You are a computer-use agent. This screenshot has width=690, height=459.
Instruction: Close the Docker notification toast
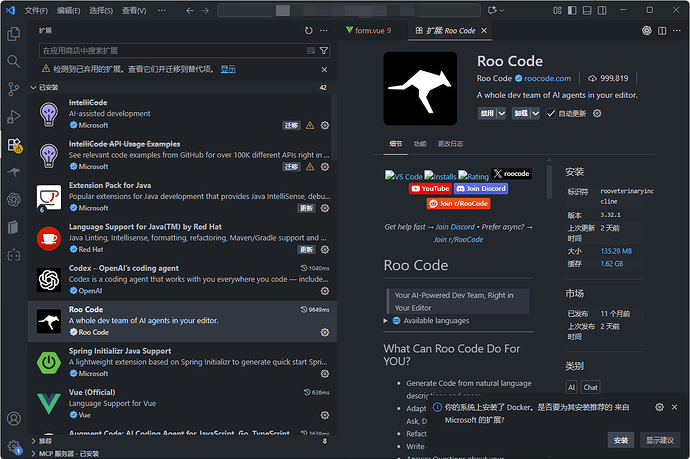(674, 408)
